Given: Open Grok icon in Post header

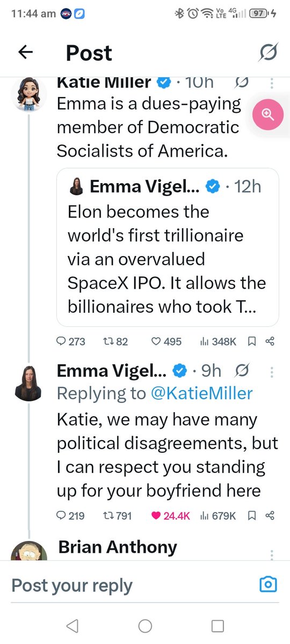Looking at the screenshot, I should coord(267,53).
